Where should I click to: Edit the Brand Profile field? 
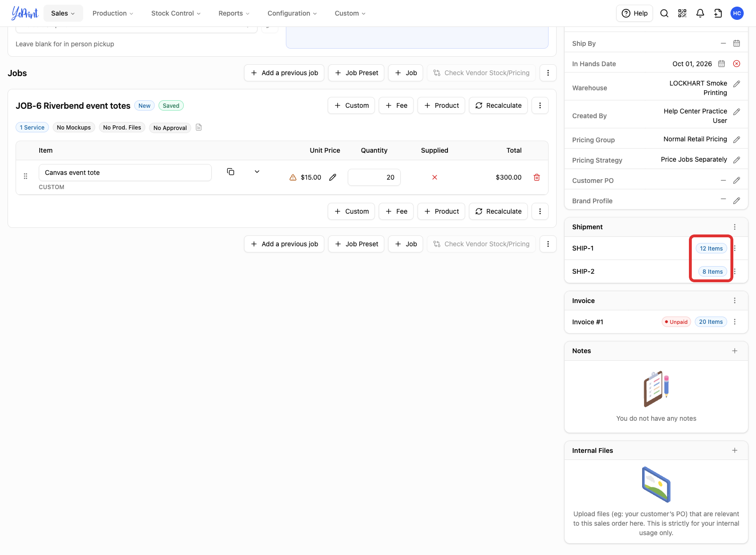737,201
